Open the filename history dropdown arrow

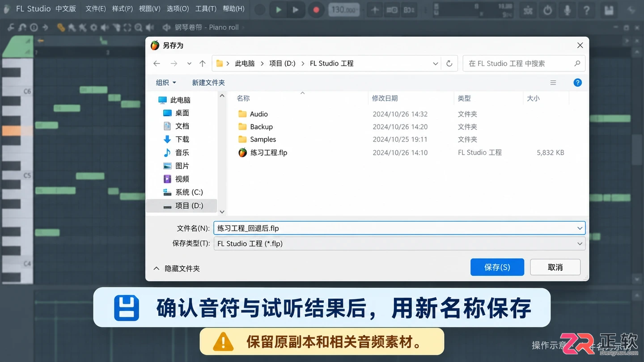(580, 228)
